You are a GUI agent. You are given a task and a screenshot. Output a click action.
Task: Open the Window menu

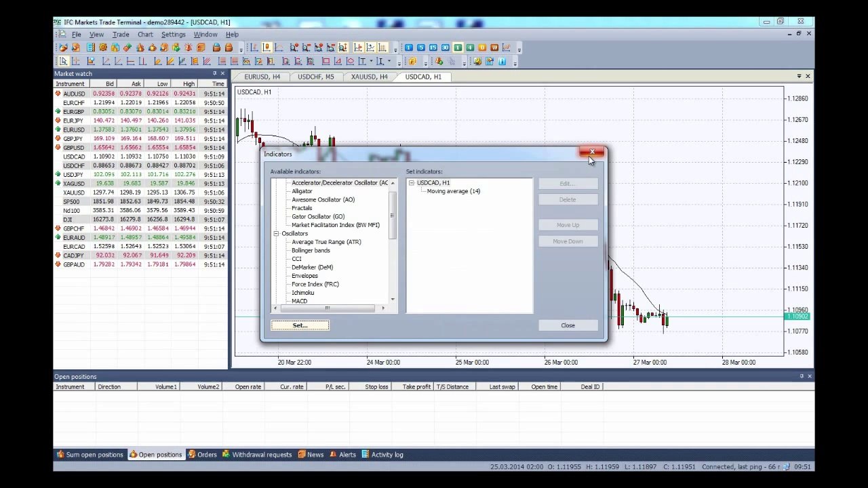205,35
